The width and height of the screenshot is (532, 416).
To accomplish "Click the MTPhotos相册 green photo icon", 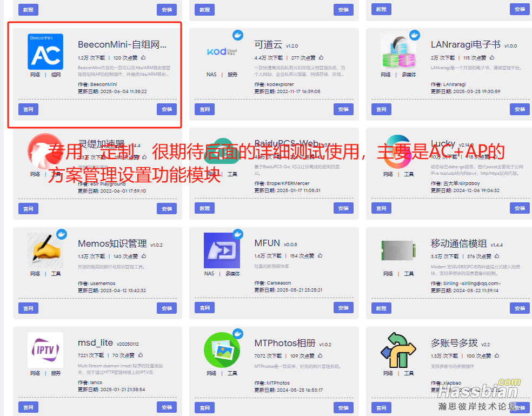I will 222,350.
